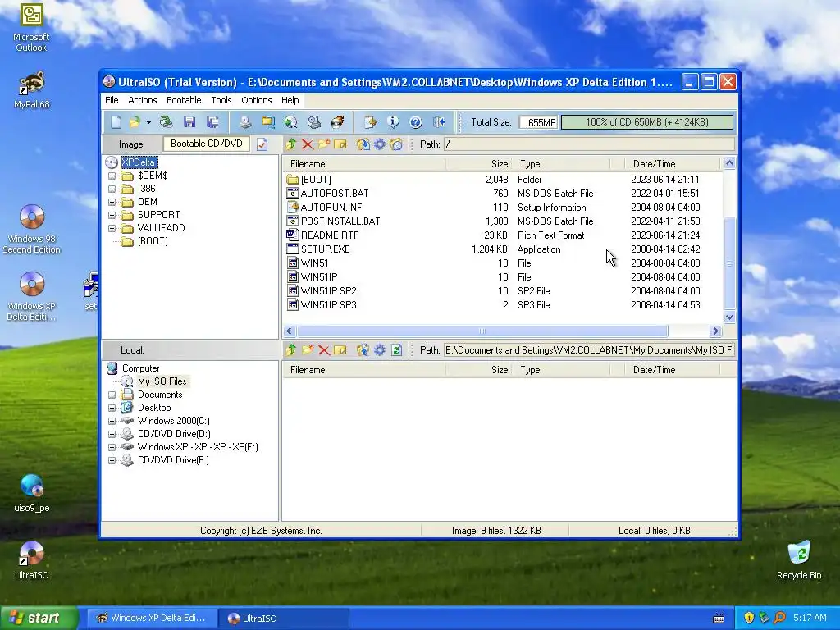Open the Bootable menu
Viewport: 840px width, 630px height.
point(184,100)
